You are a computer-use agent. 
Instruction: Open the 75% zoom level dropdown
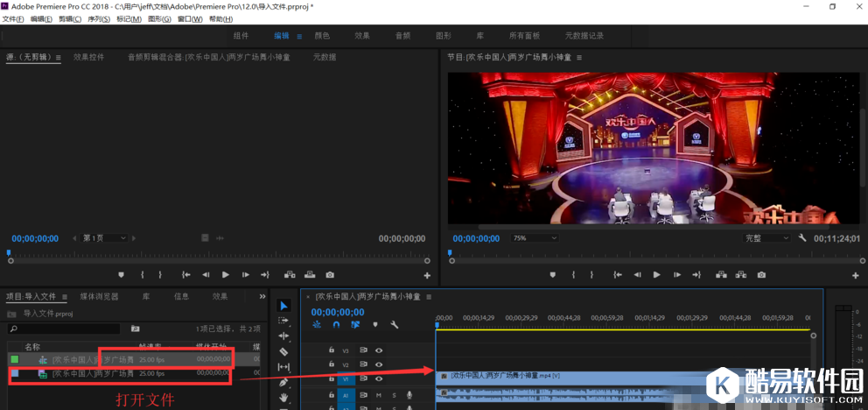[x=534, y=238]
